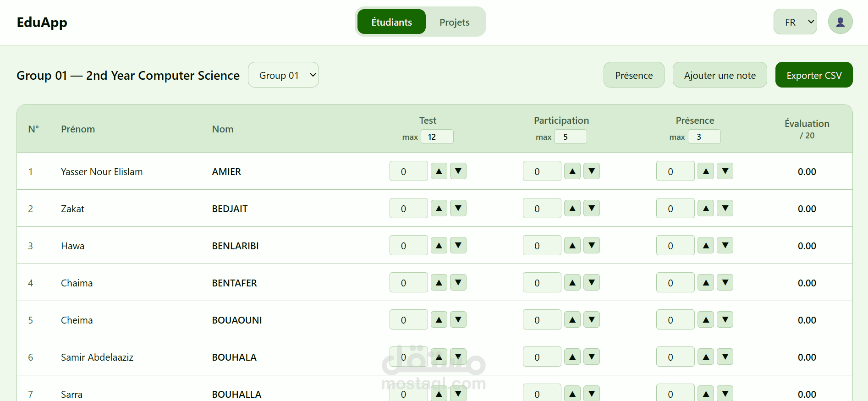
Task: Decrease Présence score for BOUHALA
Action: click(725, 357)
